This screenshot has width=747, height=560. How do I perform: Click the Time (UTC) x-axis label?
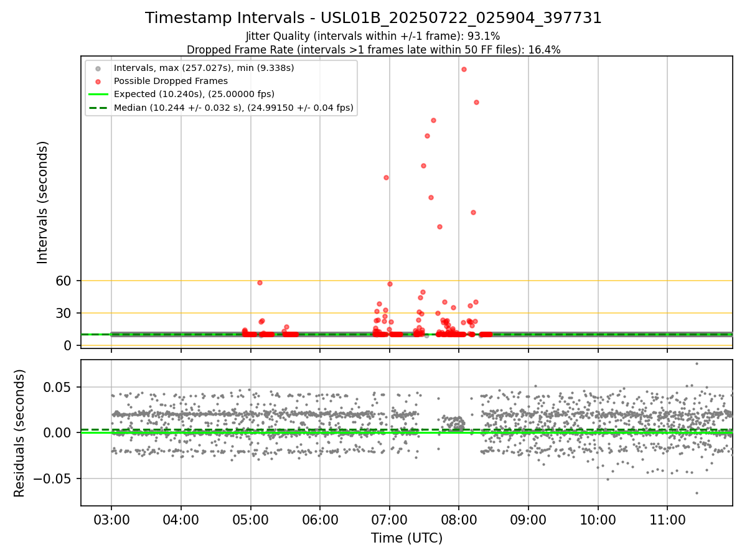pos(406,538)
